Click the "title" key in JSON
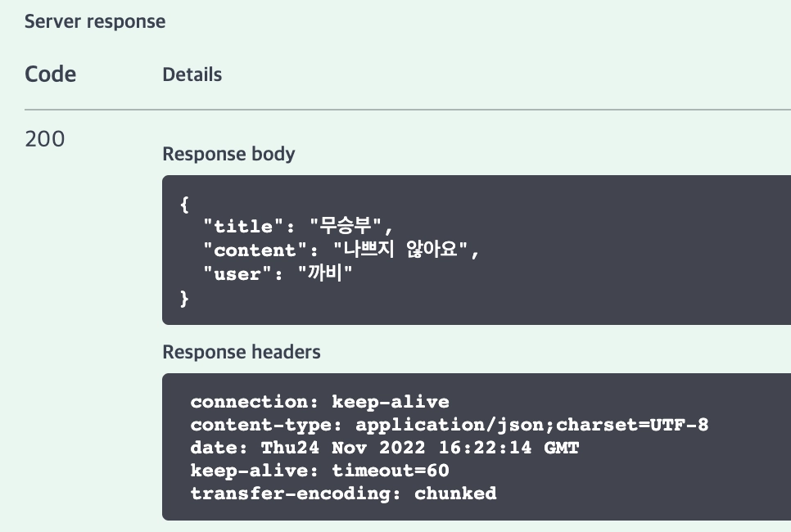 (x=243, y=227)
